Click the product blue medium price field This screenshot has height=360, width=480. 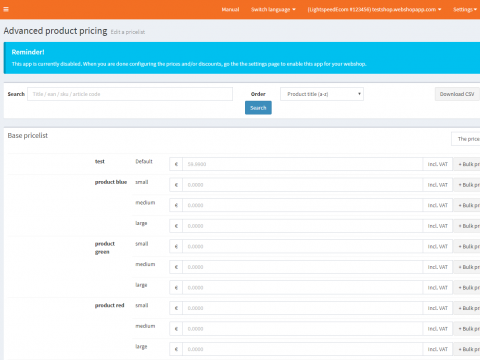tap(302, 205)
